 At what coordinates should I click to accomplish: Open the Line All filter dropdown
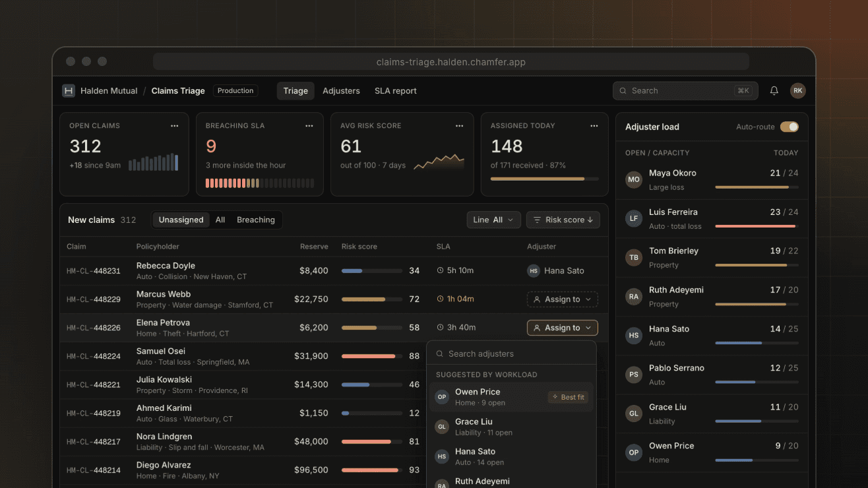(494, 220)
